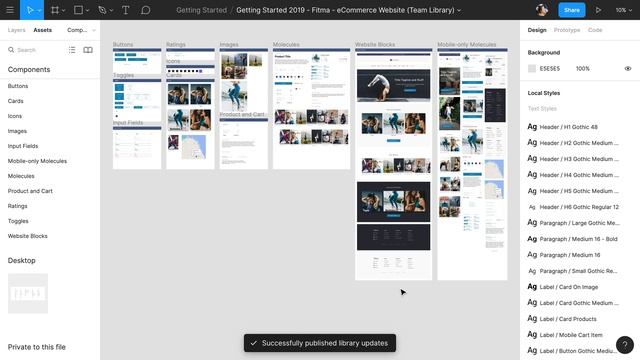This screenshot has height=360, width=640.
Task: Select the Move tool
Action: pyautogui.click(x=30, y=10)
